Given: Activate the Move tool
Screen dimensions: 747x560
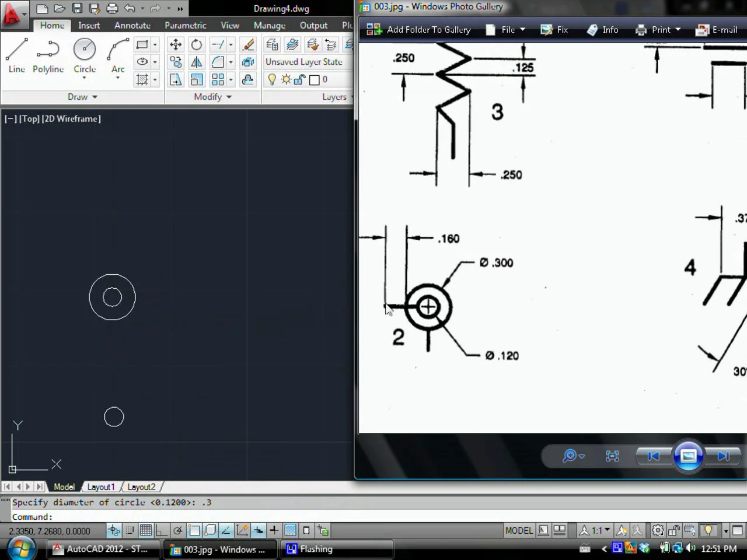Looking at the screenshot, I should coord(175,44).
